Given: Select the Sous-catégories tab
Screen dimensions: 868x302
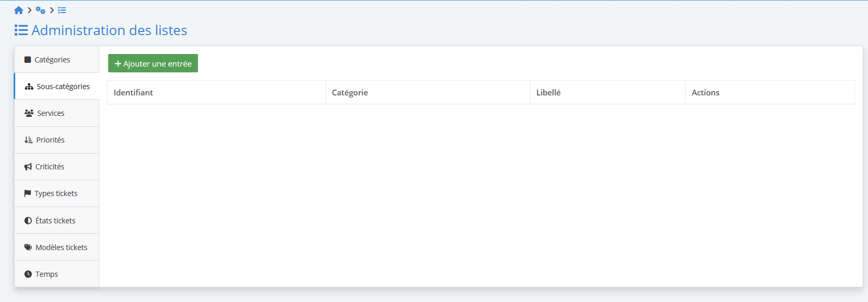Looking at the screenshot, I should (x=57, y=87).
